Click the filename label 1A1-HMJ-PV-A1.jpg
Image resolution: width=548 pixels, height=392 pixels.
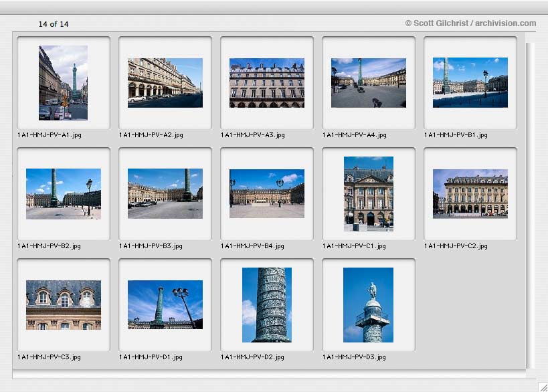click(x=50, y=135)
